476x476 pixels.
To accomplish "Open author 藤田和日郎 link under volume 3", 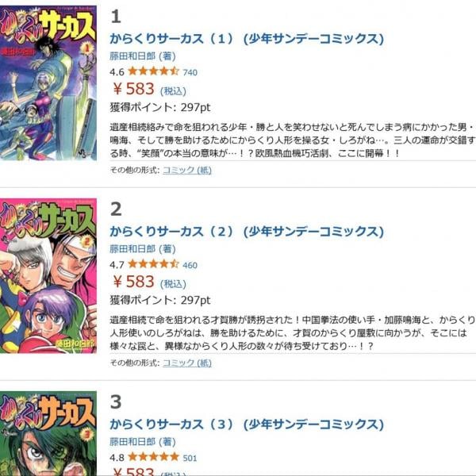I will click(x=132, y=442).
